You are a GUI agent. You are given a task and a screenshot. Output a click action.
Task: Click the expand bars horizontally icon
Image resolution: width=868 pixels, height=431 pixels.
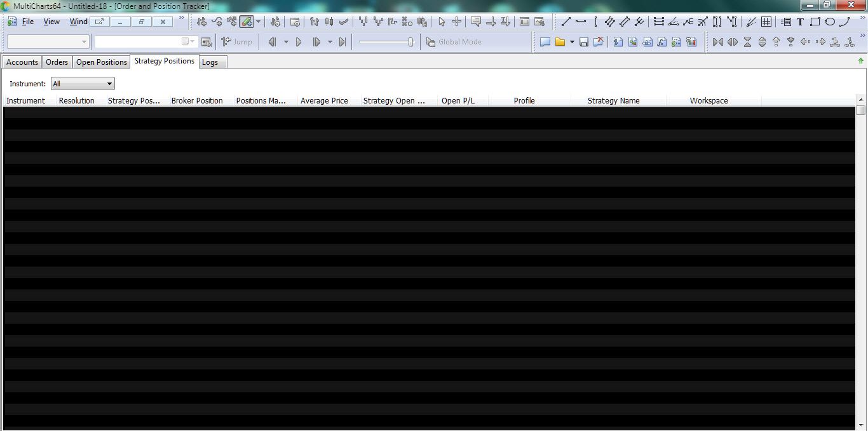coord(733,42)
